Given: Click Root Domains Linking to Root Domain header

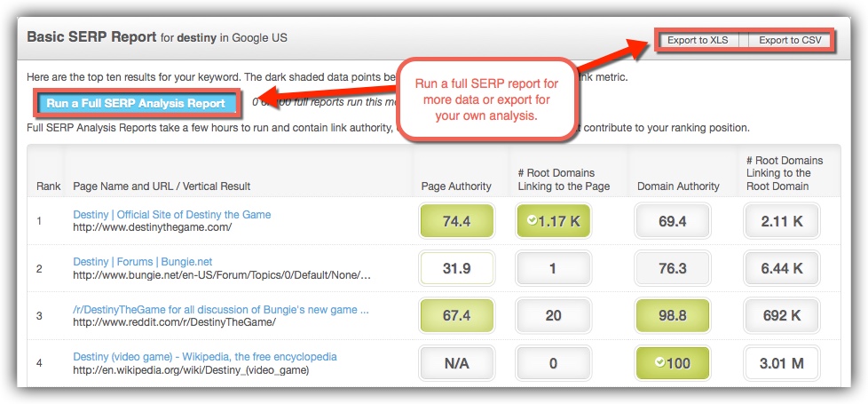Looking at the screenshot, I should tap(785, 173).
